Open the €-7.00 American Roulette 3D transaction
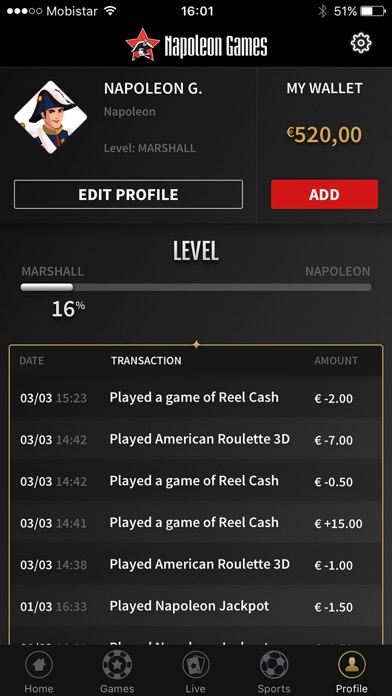 196,439
